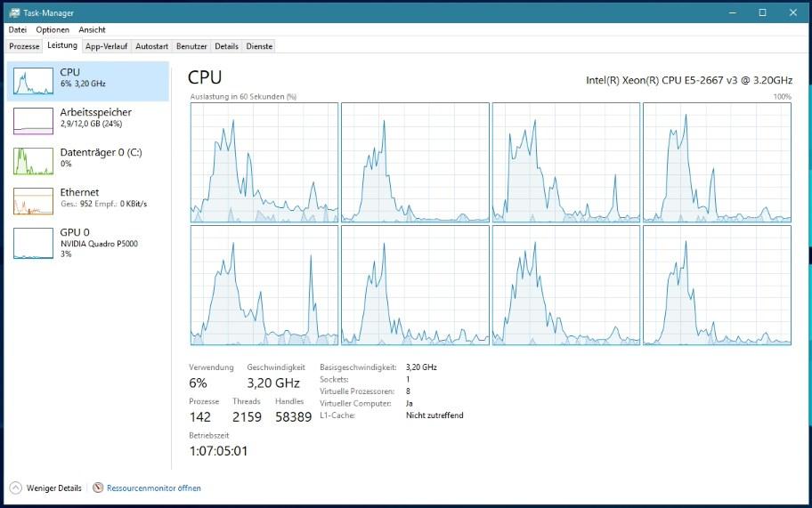812x508 pixels.
Task: Collapse view with Weniger Details arrow
Action: coord(15,488)
